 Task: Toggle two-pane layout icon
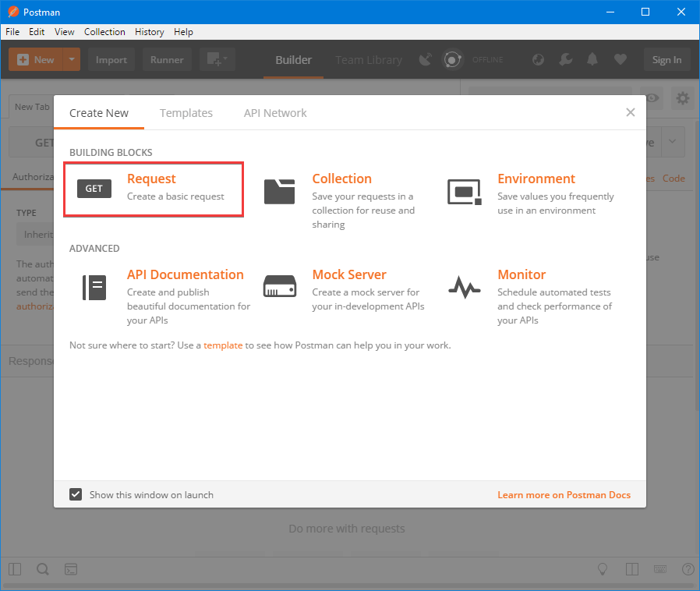point(632,569)
